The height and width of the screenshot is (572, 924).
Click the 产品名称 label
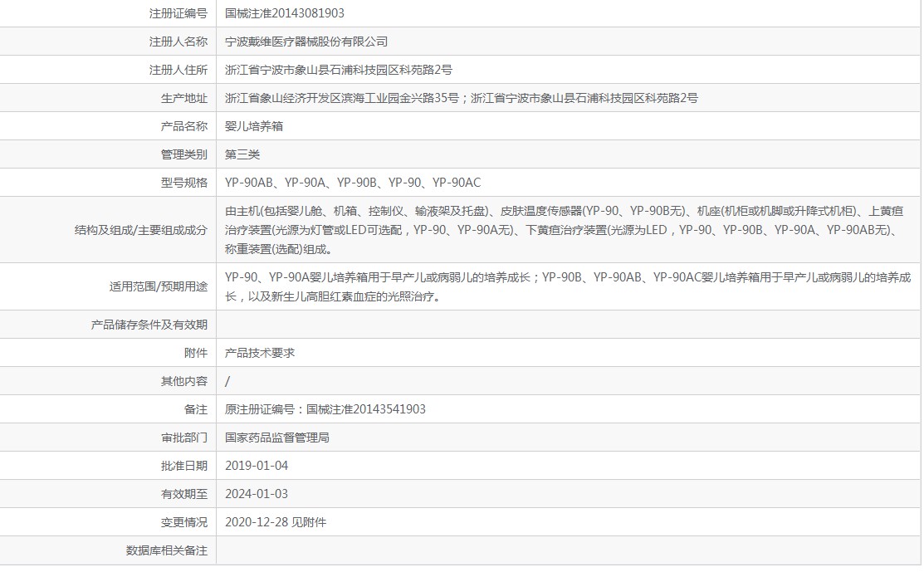point(183,126)
